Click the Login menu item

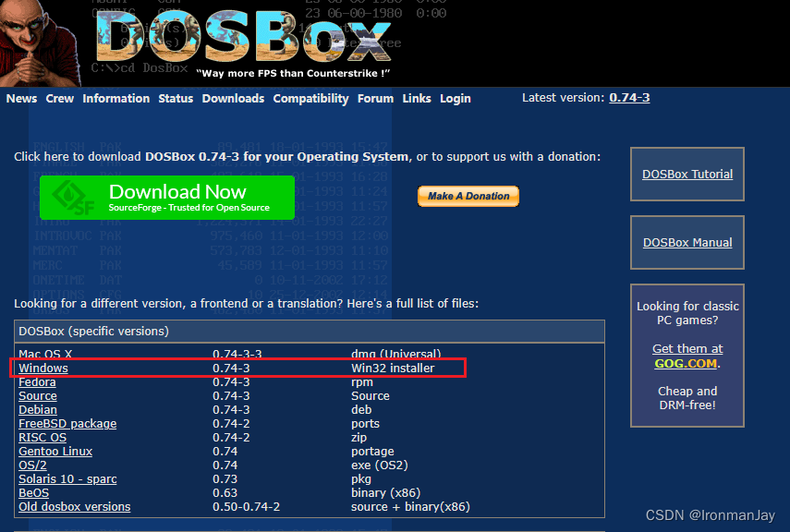tap(456, 99)
